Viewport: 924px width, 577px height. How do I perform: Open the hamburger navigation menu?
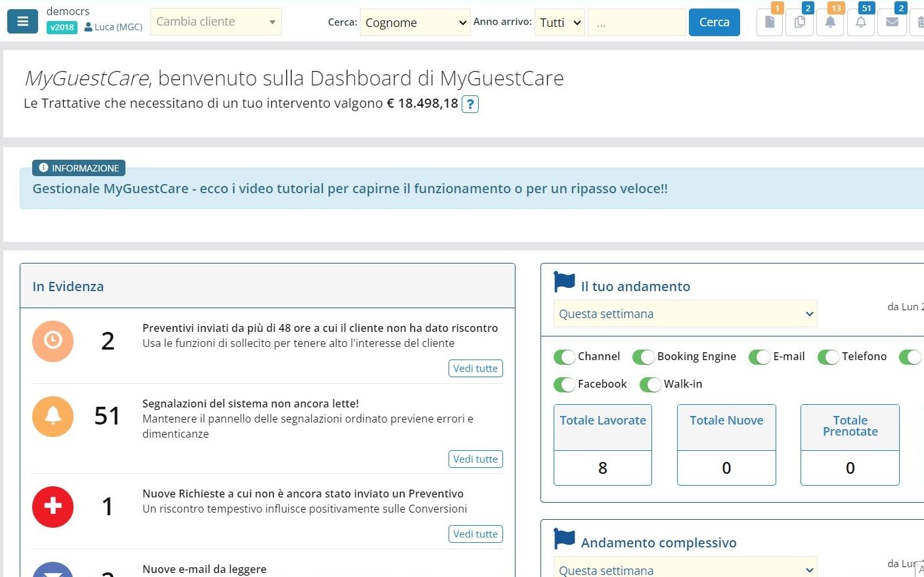tap(22, 22)
